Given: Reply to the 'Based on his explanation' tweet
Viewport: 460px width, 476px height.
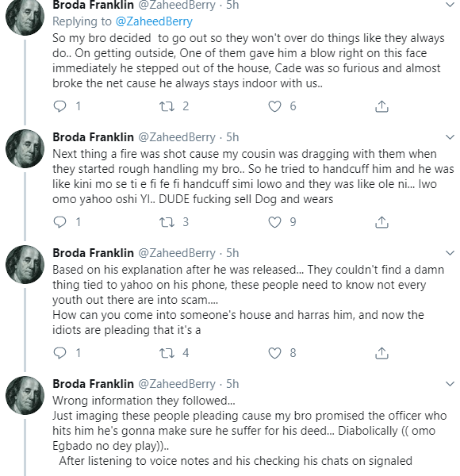Looking at the screenshot, I should coord(59,353).
